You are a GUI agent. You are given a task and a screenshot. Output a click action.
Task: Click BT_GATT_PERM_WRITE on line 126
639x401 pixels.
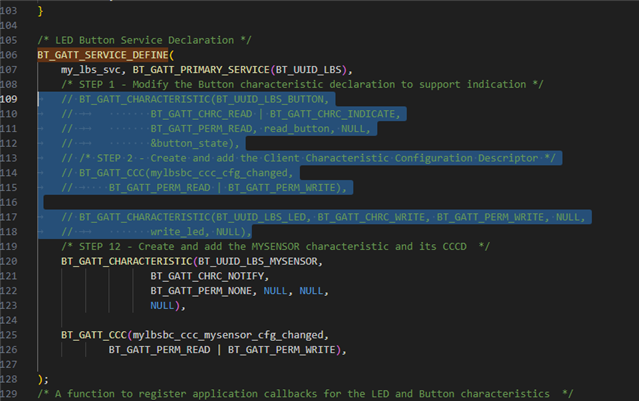point(282,350)
